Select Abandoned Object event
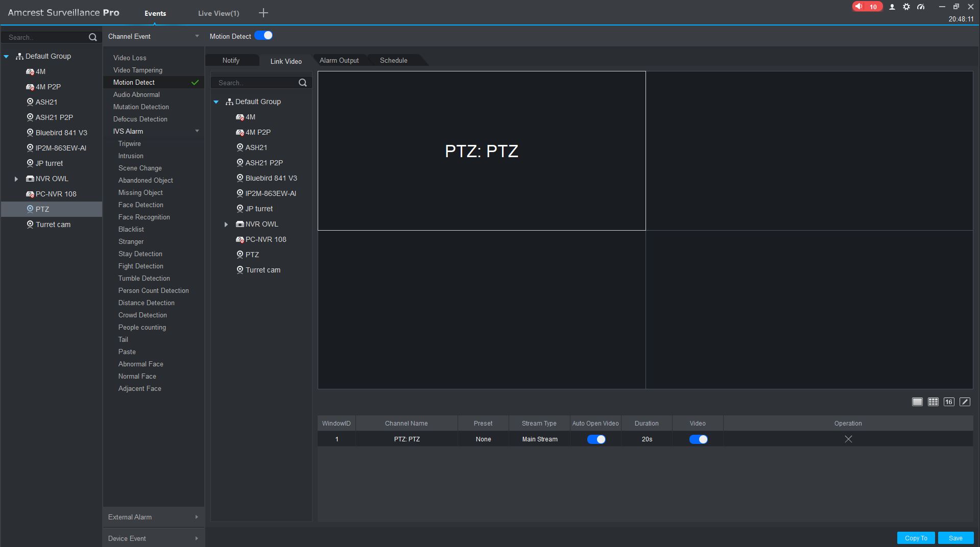 coord(146,180)
